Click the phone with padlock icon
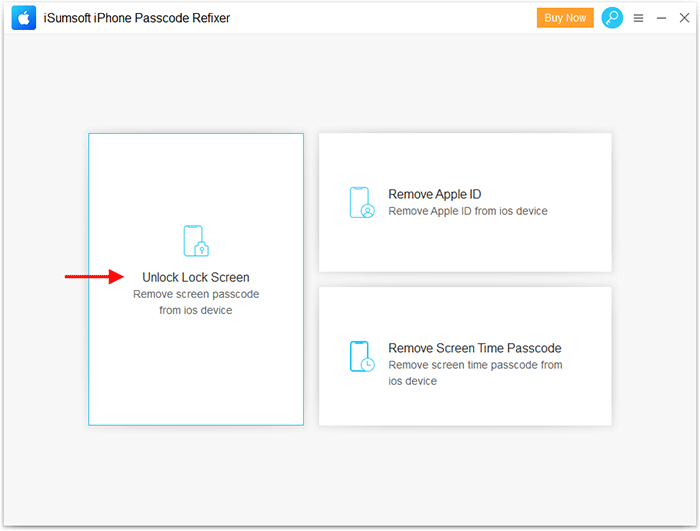The image size is (700, 531). pyautogui.click(x=196, y=241)
